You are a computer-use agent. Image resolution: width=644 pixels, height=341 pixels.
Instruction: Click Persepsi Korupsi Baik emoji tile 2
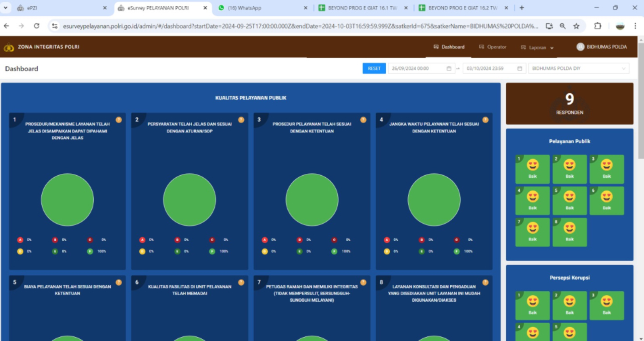coord(569,306)
